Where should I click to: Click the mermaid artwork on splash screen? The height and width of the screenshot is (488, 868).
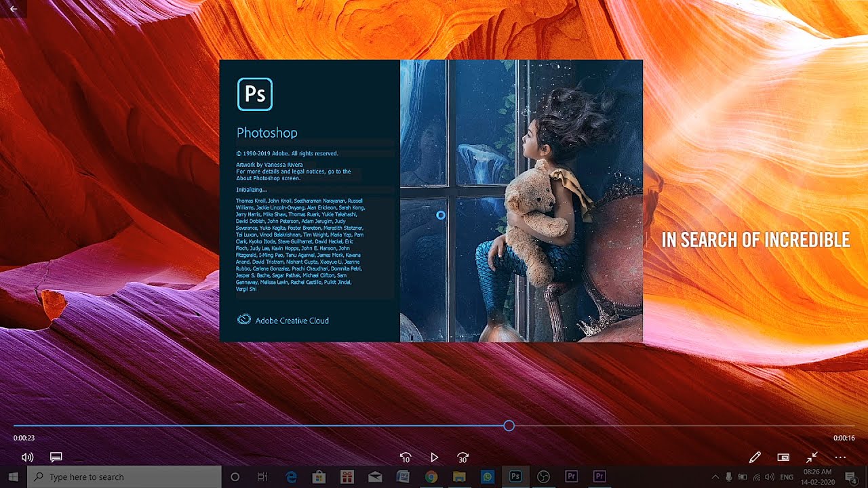(521, 201)
